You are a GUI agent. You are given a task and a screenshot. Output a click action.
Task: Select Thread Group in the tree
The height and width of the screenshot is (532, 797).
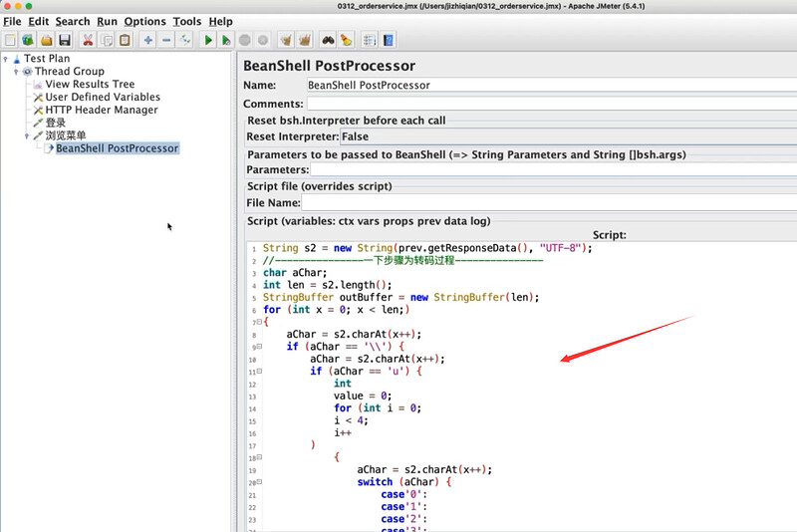pos(70,71)
